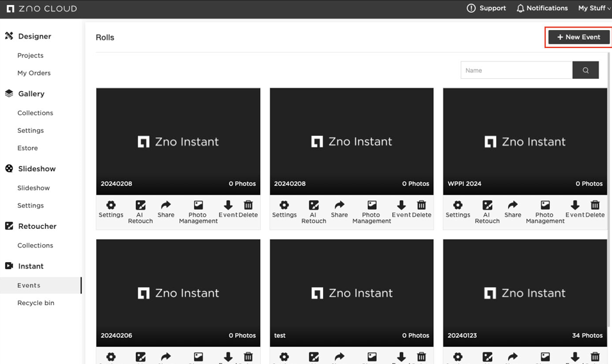Click the 34 Photos count label
The image size is (612, 364).
pyautogui.click(x=588, y=335)
